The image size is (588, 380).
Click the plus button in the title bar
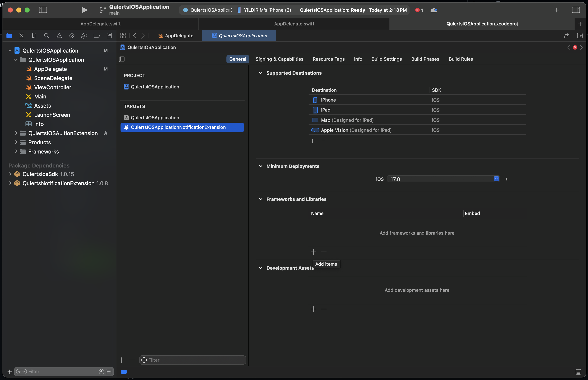[557, 10]
